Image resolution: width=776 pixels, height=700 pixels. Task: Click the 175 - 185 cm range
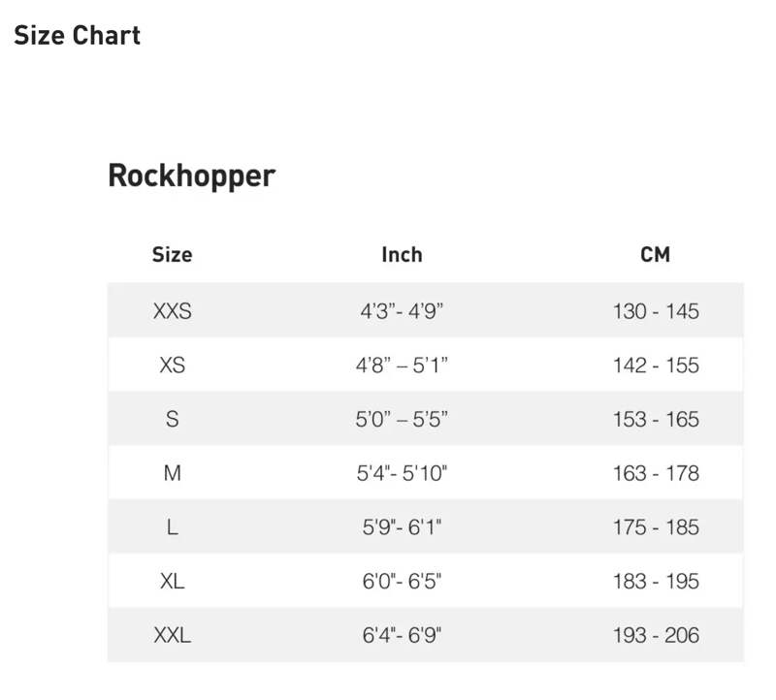pos(656,528)
